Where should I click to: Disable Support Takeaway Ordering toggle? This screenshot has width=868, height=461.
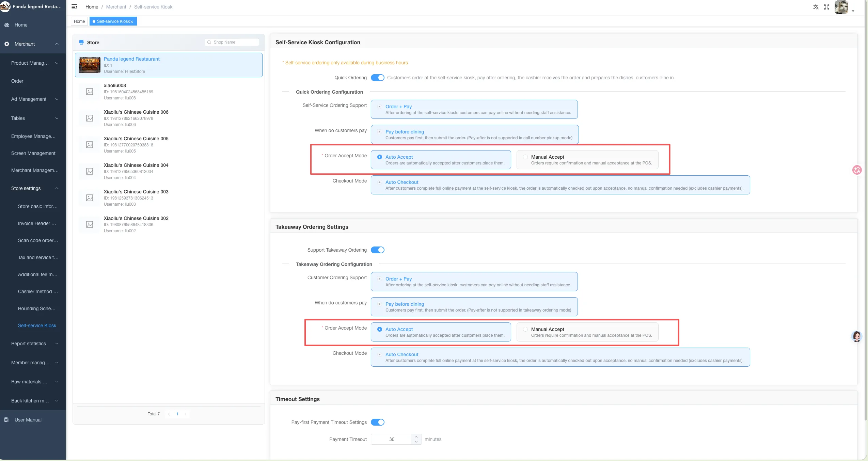[377, 250]
